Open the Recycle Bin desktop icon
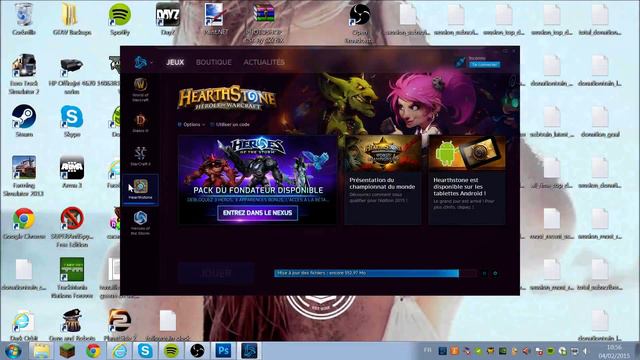640x360 pixels. [24, 20]
